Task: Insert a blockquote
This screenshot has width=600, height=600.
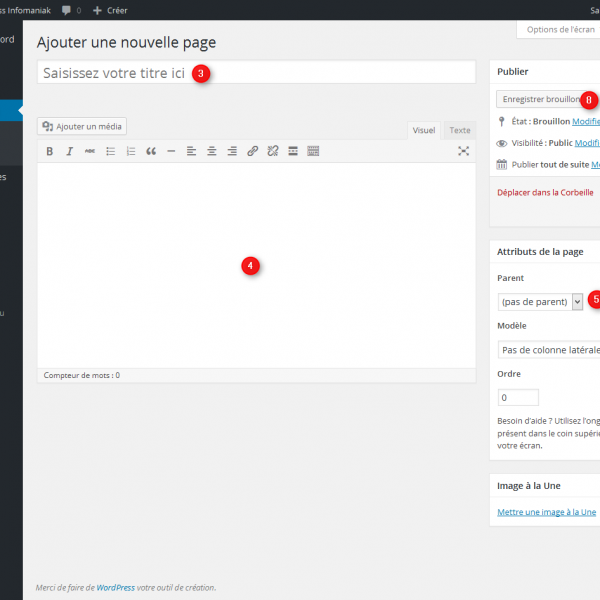Action: point(151,151)
